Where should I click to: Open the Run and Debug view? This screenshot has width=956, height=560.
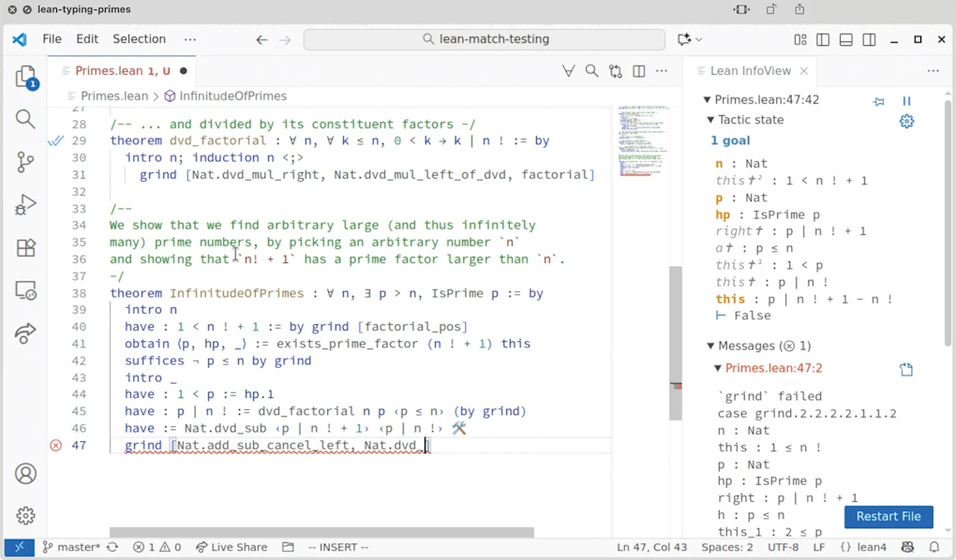[x=25, y=205]
